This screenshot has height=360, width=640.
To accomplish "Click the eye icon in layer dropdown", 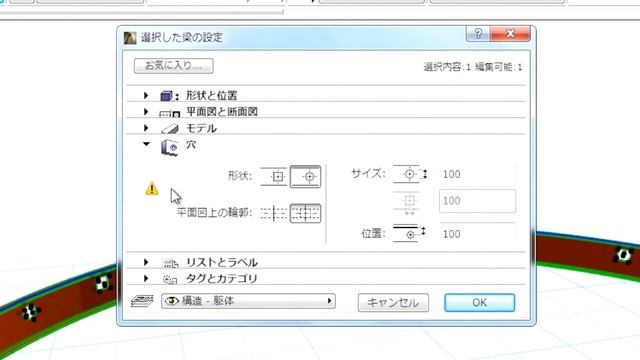I will pos(172,301).
